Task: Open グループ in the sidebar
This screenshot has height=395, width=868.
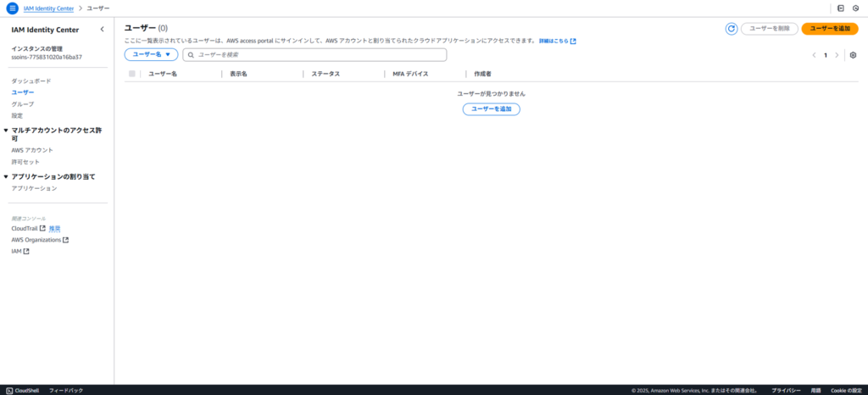Action: point(23,104)
